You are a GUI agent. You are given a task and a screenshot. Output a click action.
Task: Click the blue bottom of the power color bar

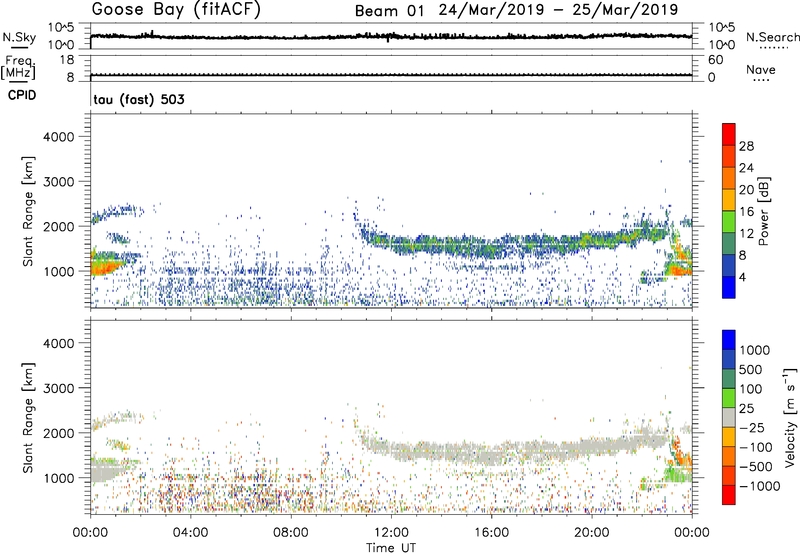tap(729, 287)
